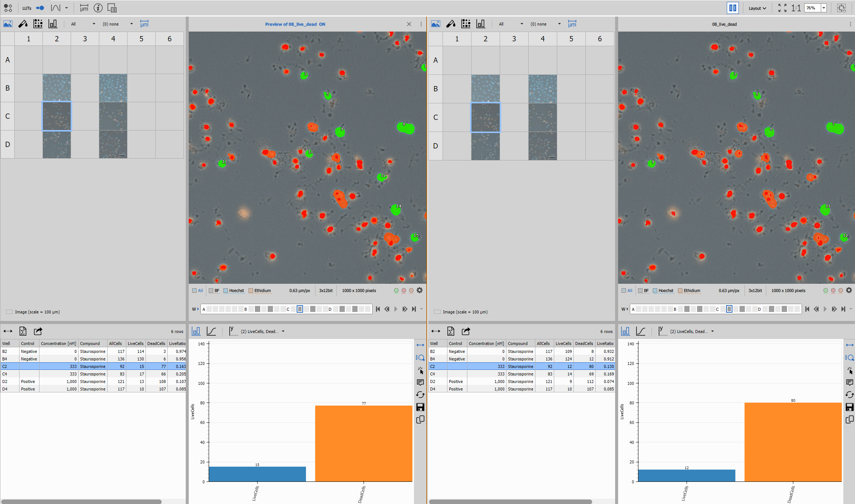Save the chart with the disk icon

click(x=420, y=407)
